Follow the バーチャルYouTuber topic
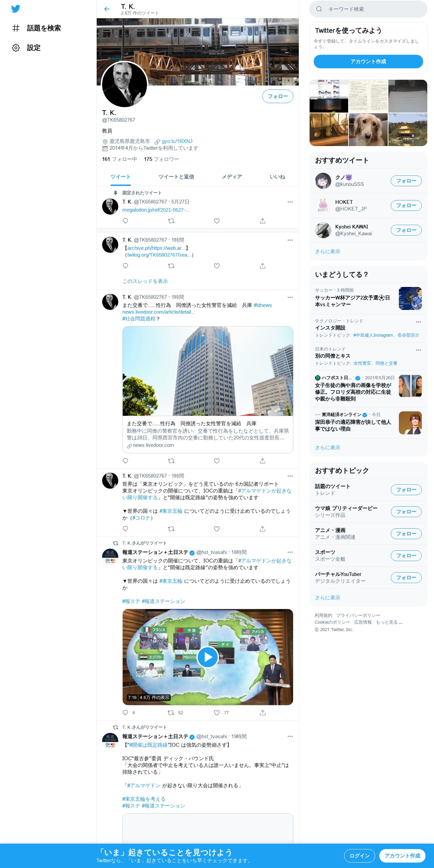The image size is (434, 868). 406,578
